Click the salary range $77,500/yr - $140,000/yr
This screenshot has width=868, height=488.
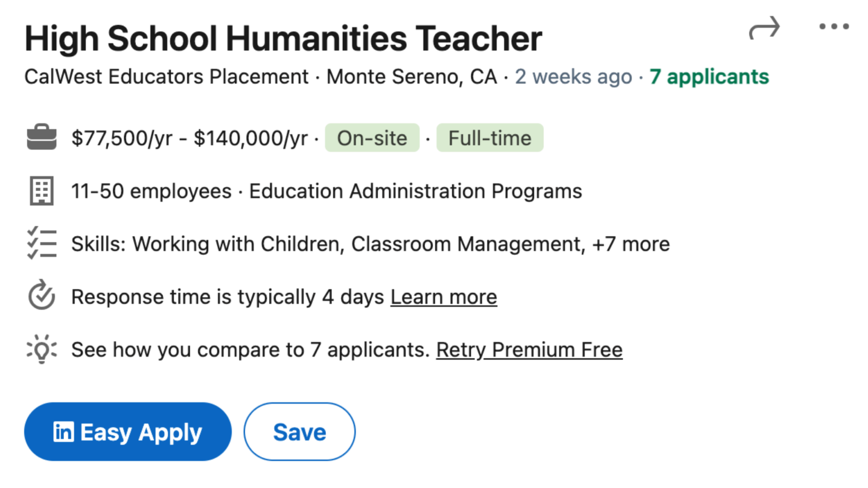coord(190,138)
